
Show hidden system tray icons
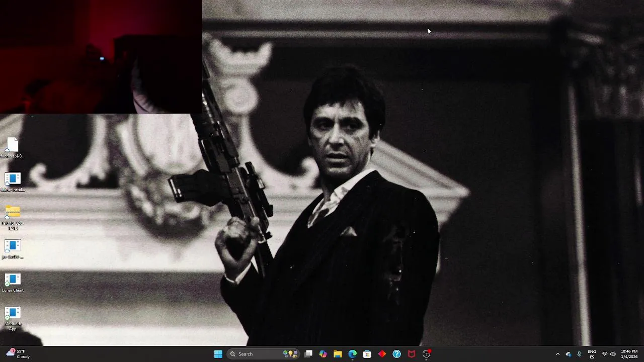pyautogui.click(x=557, y=354)
